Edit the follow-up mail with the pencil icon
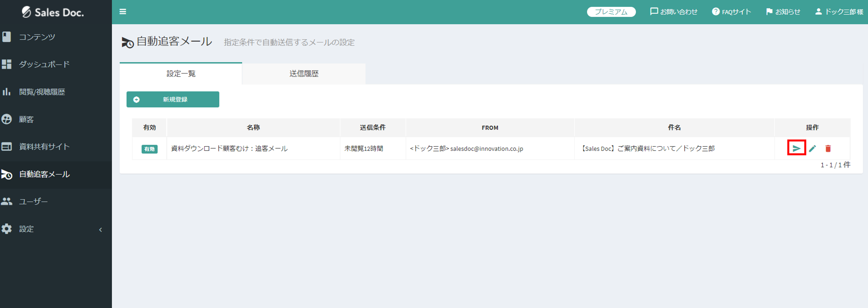 (x=813, y=148)
